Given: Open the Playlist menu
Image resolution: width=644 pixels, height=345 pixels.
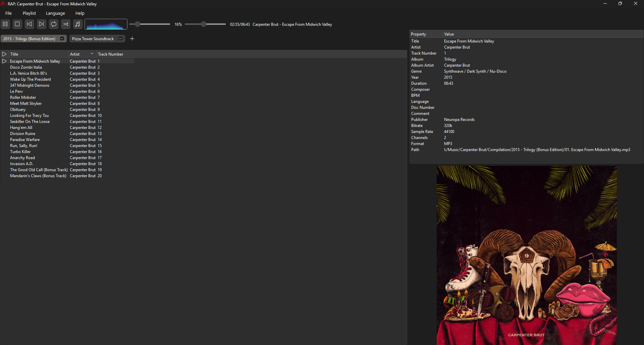Looking at the screenshot, I should click(x=29, y=13).
